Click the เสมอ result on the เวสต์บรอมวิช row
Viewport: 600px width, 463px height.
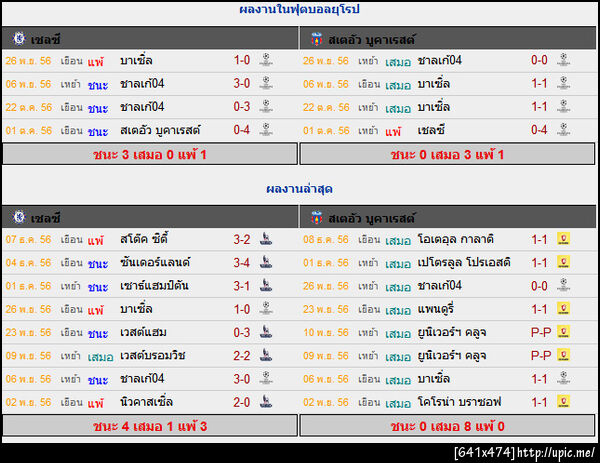[100, 357]
